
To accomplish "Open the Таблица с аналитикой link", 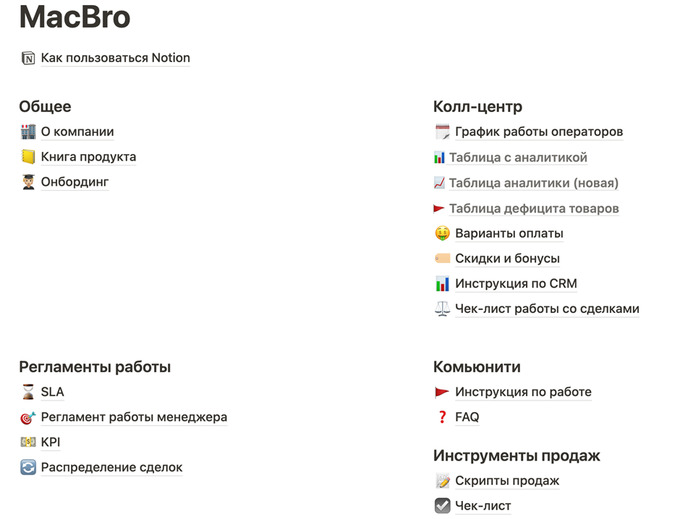I will click(x=518, y=157).
